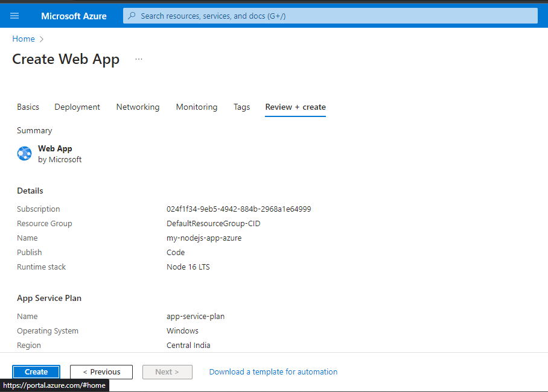548x392 pixels.
Task: Click the search magnifier icon
Action: [x=132, y=16]
